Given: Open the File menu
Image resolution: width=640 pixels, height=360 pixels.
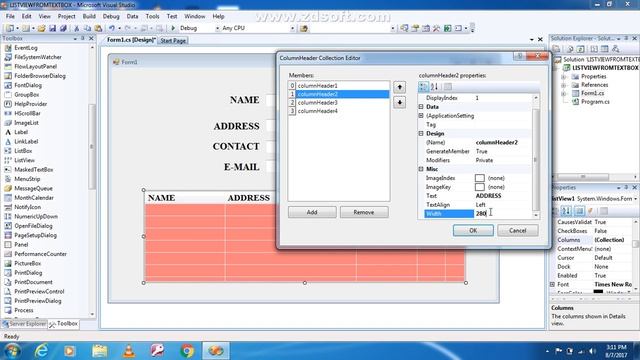Looking at the screenshot, I should pyautogui.click(x=10, y=16).
